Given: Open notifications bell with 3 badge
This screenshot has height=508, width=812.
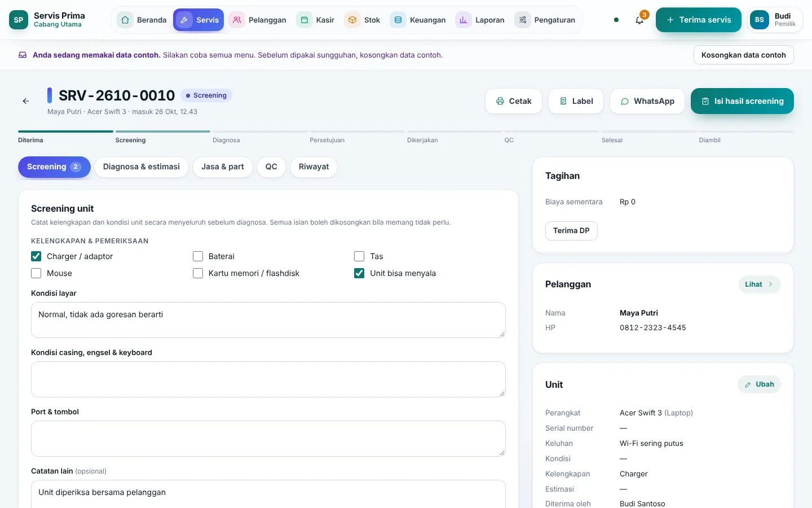Looking at the screenshot, I should tap(639, 20).
